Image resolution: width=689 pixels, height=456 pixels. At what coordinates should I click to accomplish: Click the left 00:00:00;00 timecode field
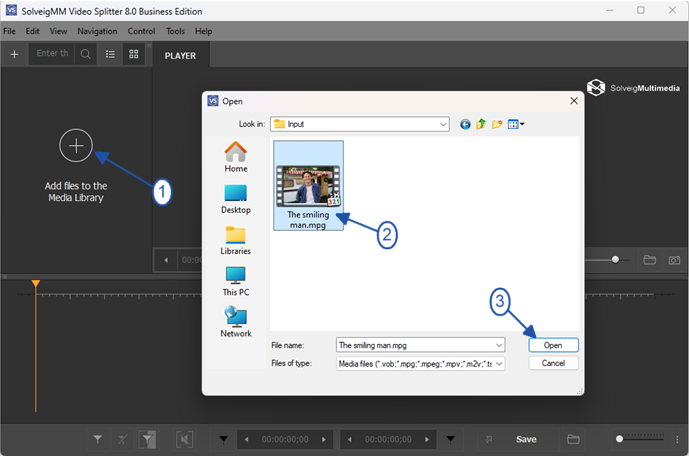[x=285, y=439]
